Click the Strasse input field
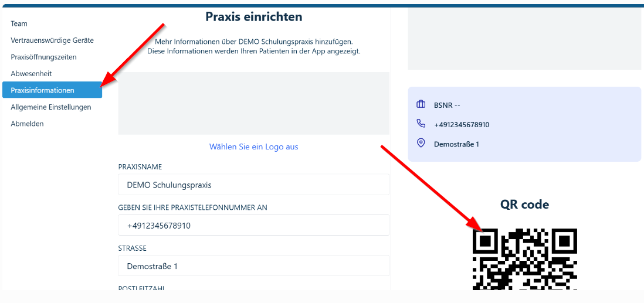The height and width of the screenshot is (303, 644). [253, 265]
